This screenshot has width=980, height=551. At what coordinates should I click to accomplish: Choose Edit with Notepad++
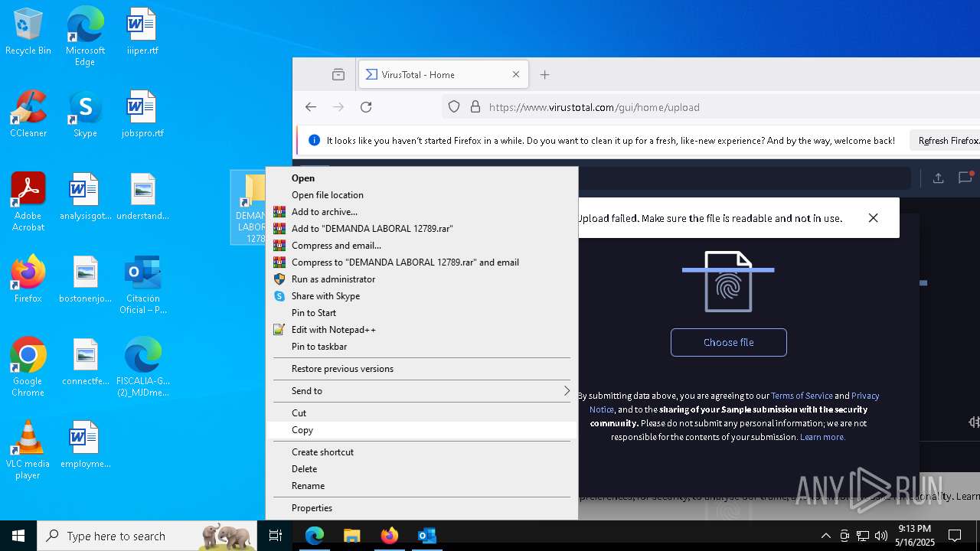pyautogui.click(x=422, y=330)
